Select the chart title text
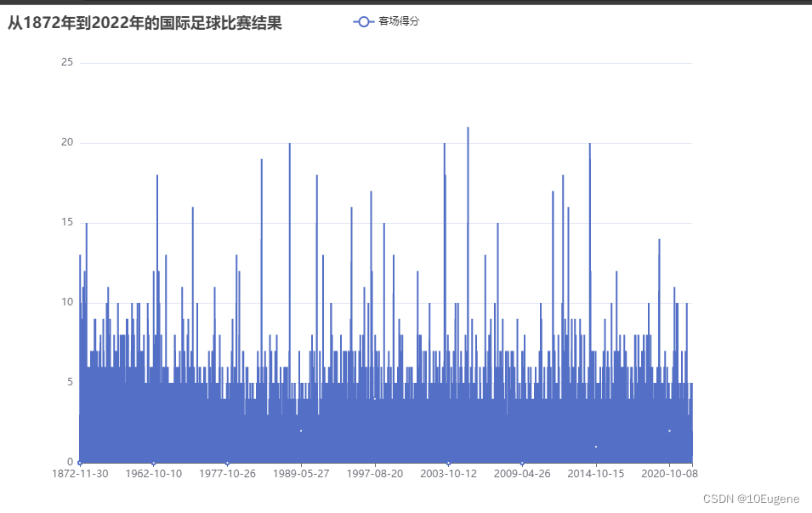Viewport: 812px width, 513px height. pyautogui.click(x=145, y=23)
